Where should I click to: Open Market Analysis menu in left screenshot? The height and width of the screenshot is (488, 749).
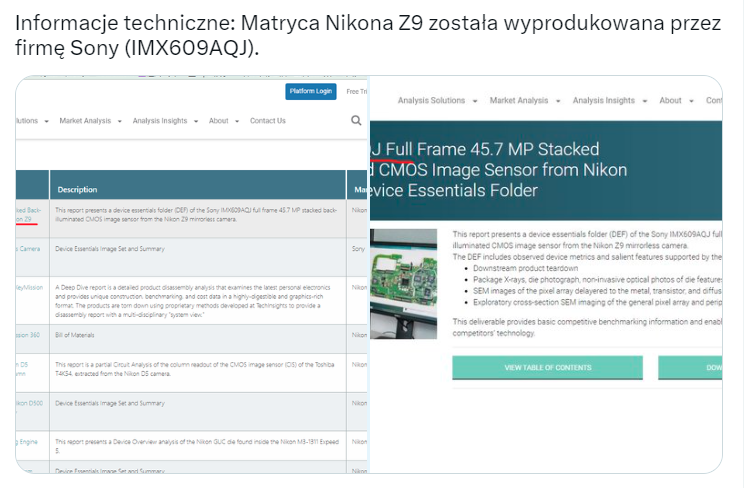(x=90, y=121)
